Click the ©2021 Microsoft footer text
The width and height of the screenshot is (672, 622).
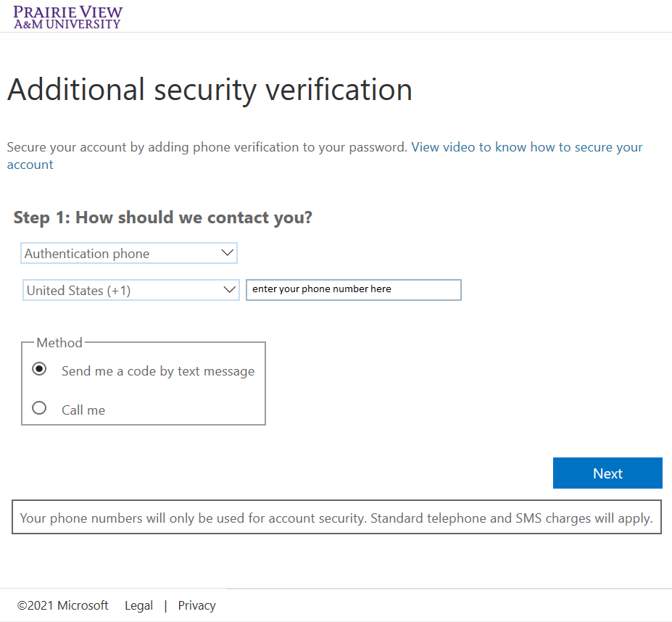click(63, 605)
